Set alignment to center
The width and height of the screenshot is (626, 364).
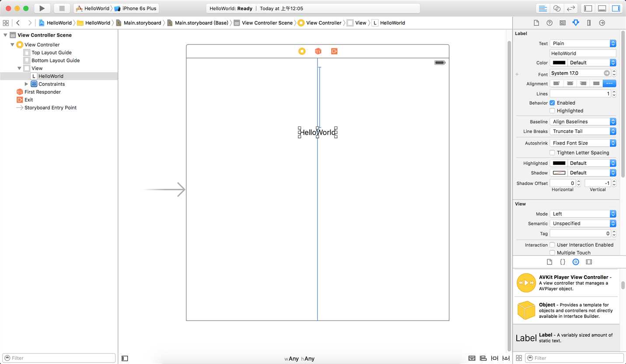pos(570,83)
